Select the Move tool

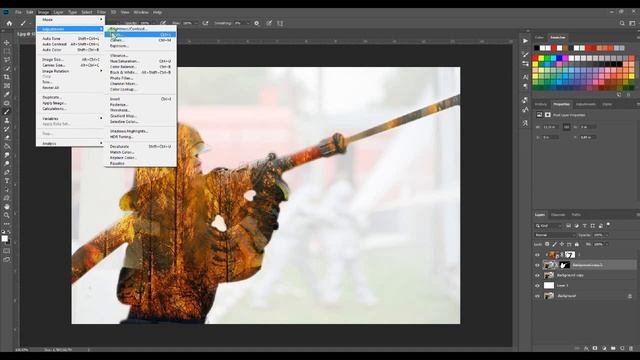click(x=7, y=42)
